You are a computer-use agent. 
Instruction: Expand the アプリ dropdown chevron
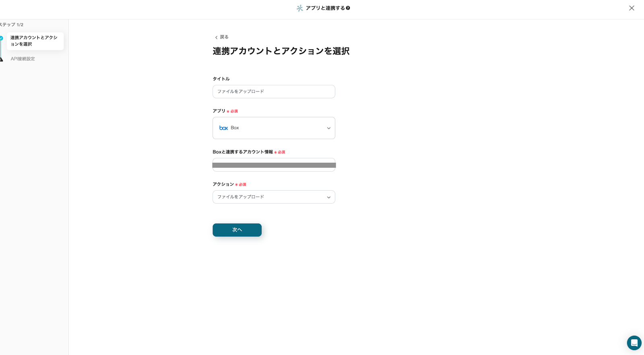tap(328, 128)
